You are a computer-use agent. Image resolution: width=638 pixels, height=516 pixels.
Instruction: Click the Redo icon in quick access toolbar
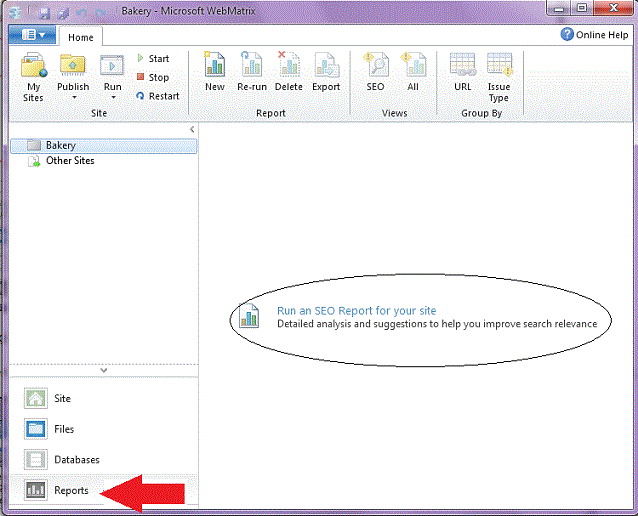click(x=101, y=14)
